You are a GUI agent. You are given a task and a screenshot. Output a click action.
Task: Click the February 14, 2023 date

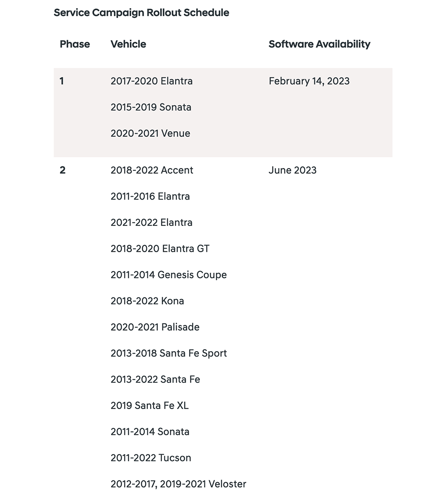click(309, 81)
